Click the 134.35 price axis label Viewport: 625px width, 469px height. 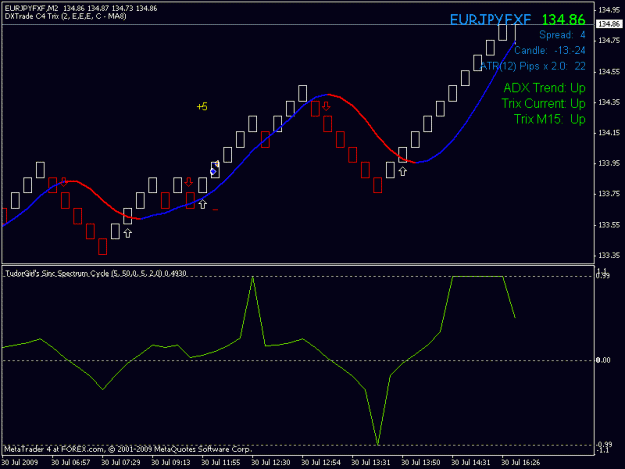609,102
